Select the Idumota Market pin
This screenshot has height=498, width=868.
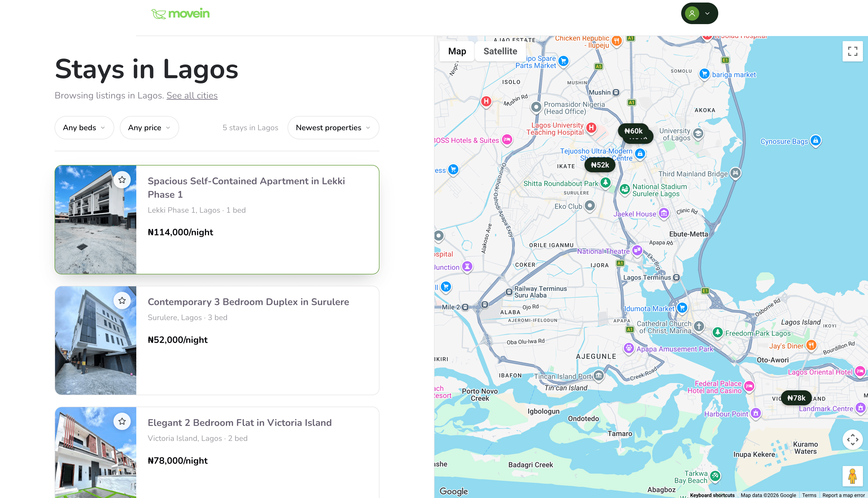tap(682, 308)
